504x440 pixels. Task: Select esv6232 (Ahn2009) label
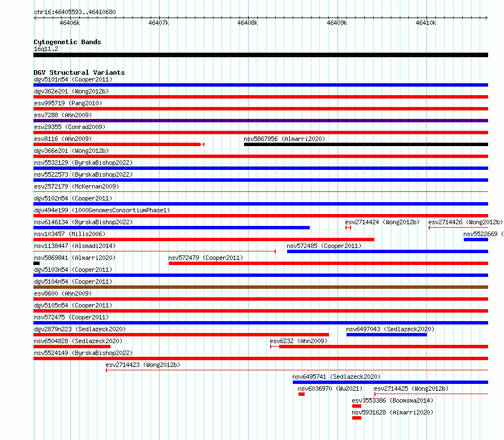tap(298, 341)
